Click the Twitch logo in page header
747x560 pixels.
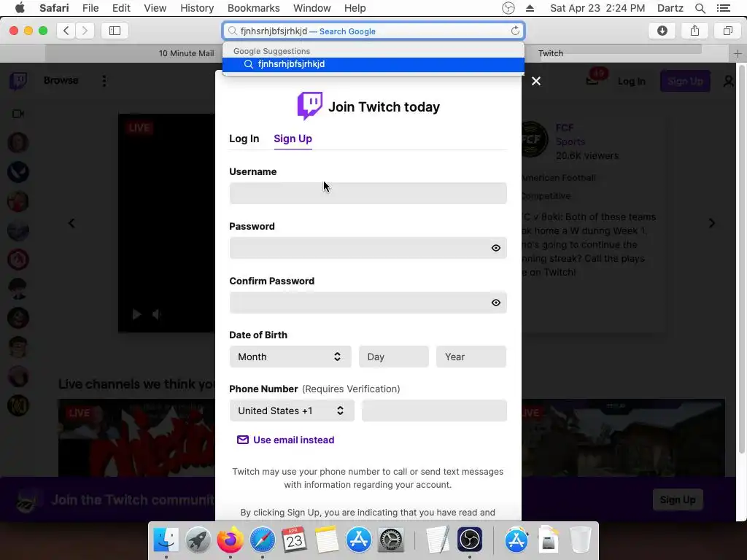pos(18,81)
